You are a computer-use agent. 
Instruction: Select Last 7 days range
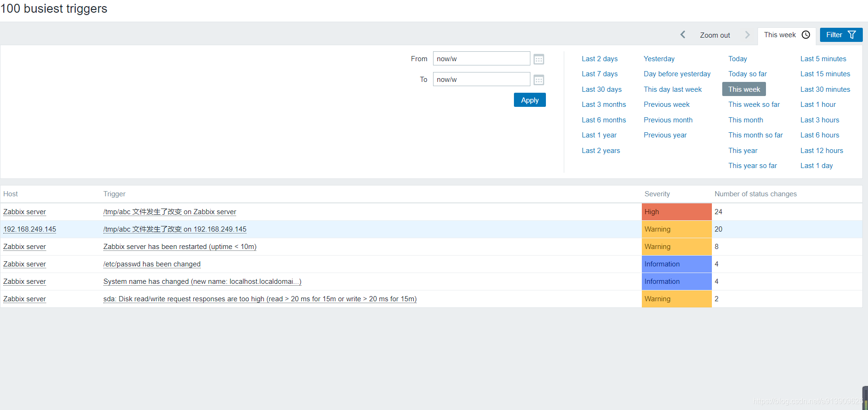point(600,74)
